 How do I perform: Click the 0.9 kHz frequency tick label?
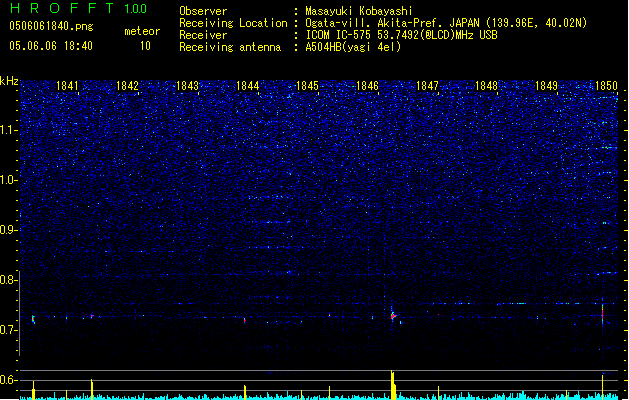tap(8, 230)
